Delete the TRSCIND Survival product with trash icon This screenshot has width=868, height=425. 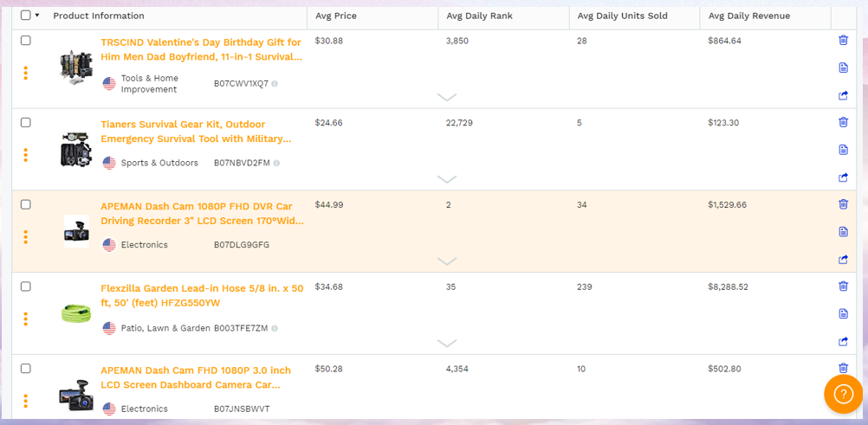pyautogui.click(x=843, y=40)
